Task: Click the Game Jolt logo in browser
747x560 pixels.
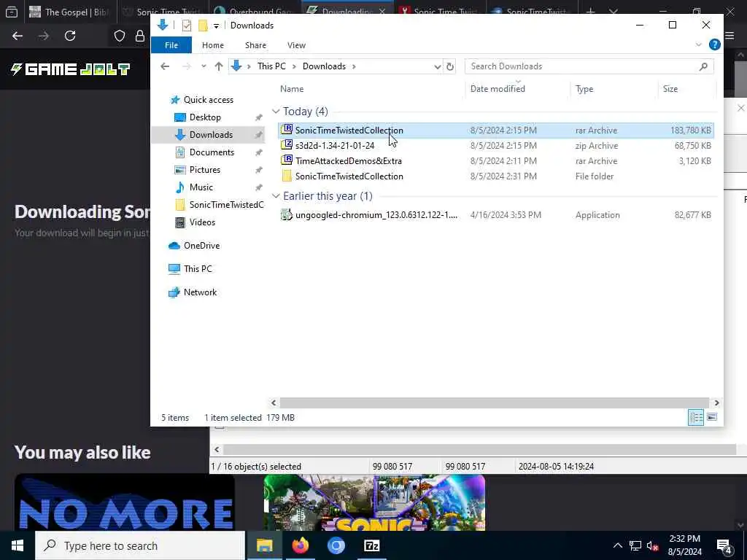Action: click(x=70, y=69)
